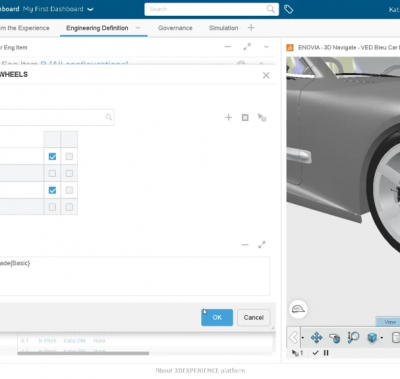The width and height of the screenshot is (400, 379).
Task: Click the Cancel button in the dialog
Action: tap(254, 317)
